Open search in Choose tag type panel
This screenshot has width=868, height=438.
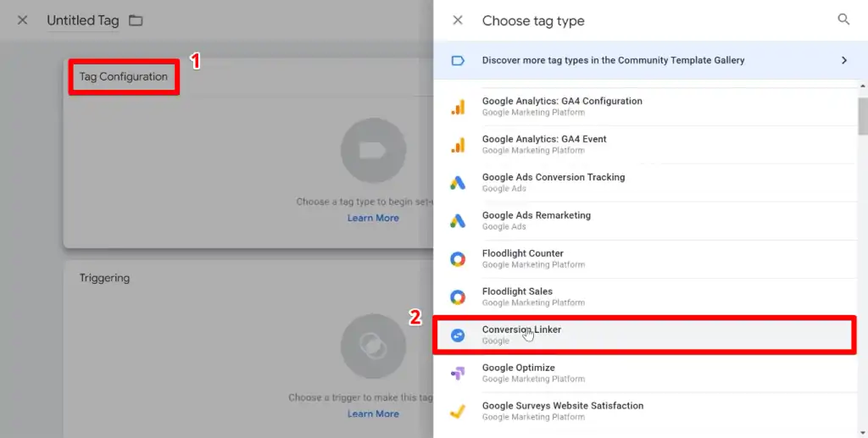tap(843, 19)
